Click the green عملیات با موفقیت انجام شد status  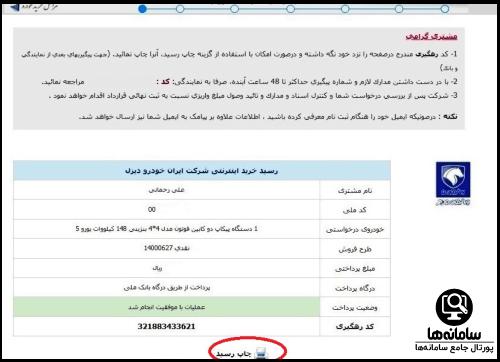tap(166, 307)
